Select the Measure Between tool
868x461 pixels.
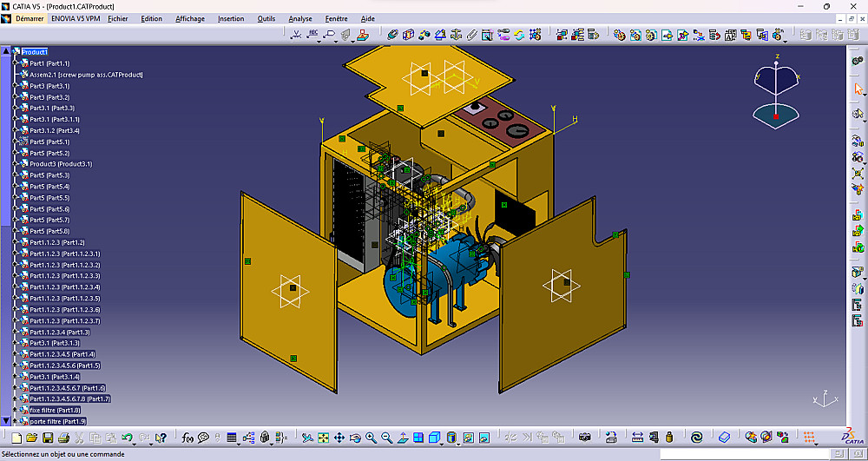638,438
